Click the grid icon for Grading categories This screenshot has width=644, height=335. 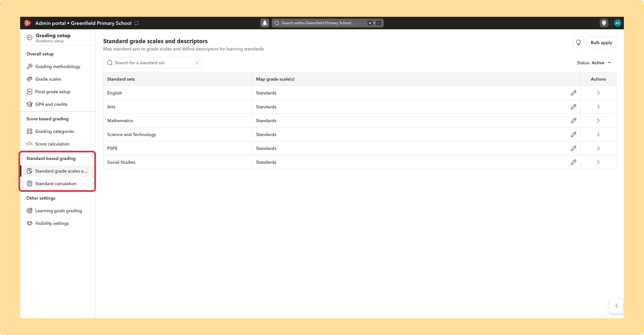pos(29,131)
